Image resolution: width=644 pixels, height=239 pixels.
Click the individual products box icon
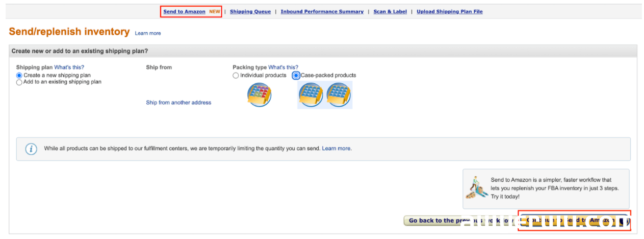(x=259, y=95)
